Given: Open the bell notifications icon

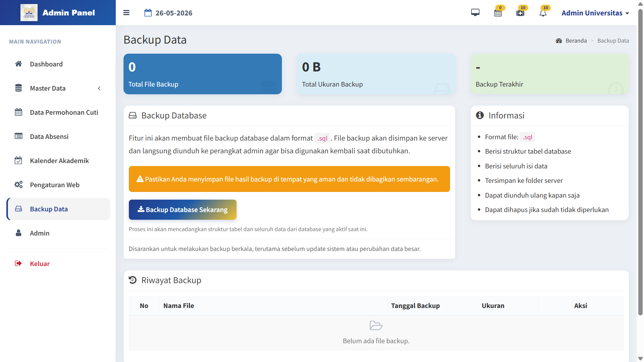Looking at the screenshot, I should (x=543, y=13).
